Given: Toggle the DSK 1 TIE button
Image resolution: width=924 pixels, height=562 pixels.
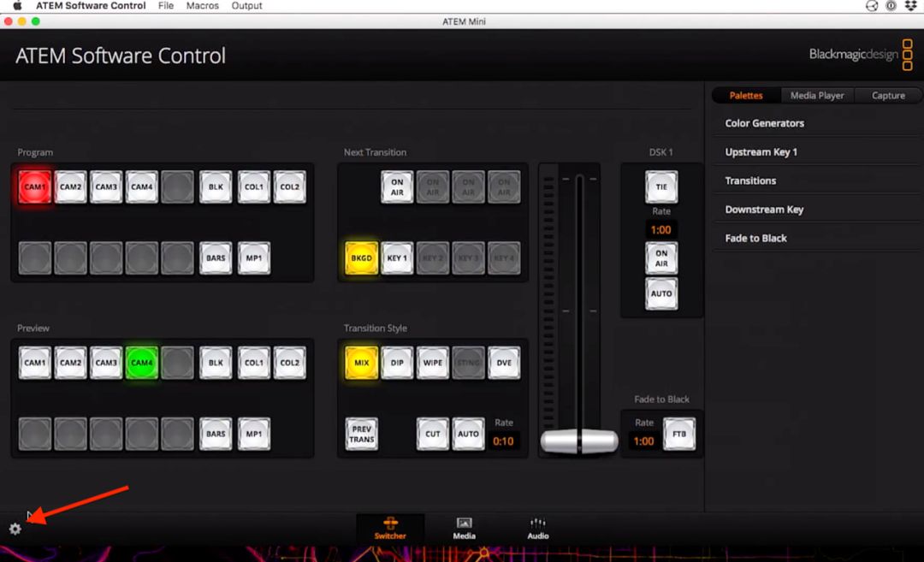Looking at the screenshot, I should (661, 186).
